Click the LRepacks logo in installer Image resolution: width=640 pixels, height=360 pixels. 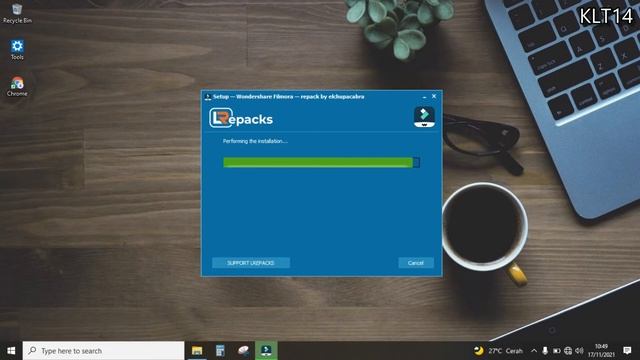coord(241,118)
